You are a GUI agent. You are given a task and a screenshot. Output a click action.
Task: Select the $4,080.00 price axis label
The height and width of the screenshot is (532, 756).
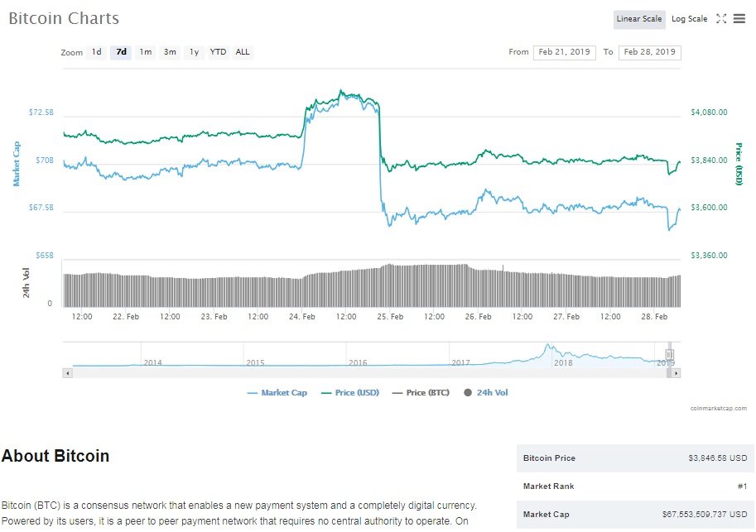point(709,113)
